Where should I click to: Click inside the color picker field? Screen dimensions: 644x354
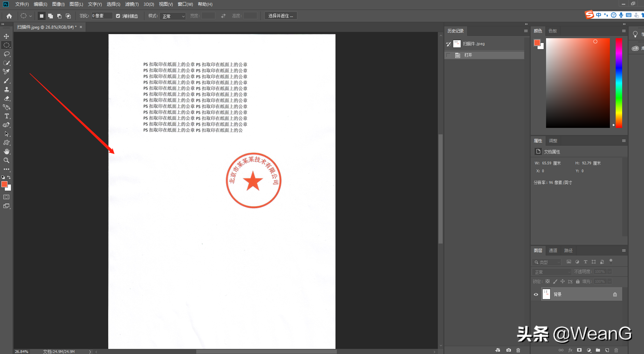click(x=578, y=83)
